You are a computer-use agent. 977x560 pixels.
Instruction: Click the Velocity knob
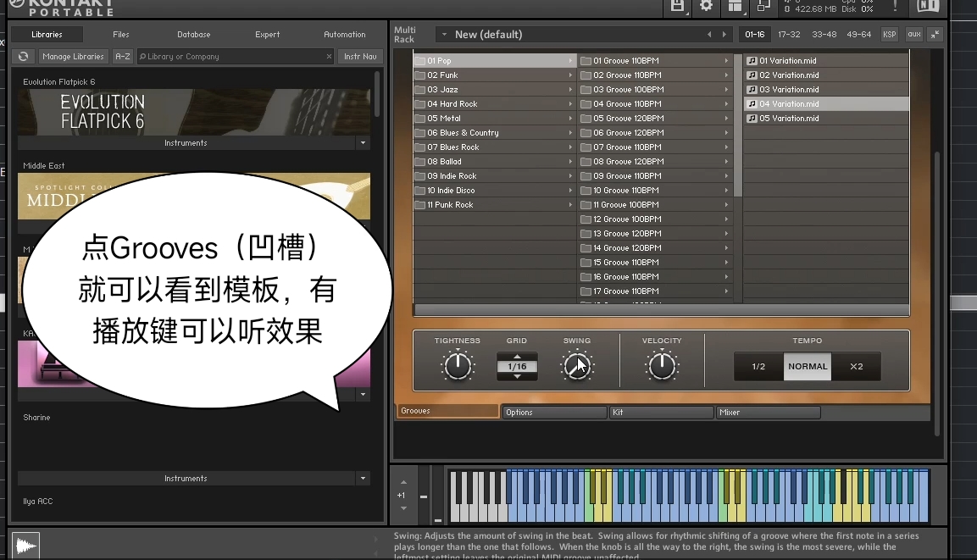tap(662, 366)
